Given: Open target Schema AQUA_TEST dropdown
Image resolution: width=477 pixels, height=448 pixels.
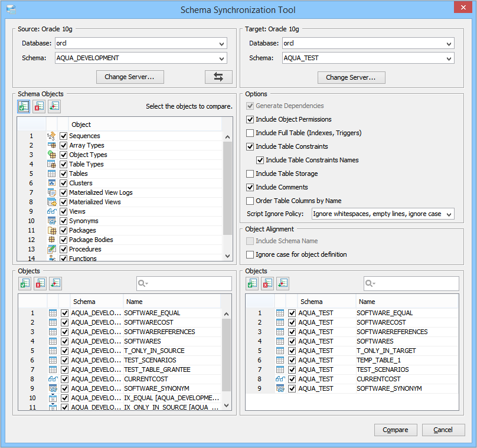Looking at the screenshot, I should click(449, 58).
